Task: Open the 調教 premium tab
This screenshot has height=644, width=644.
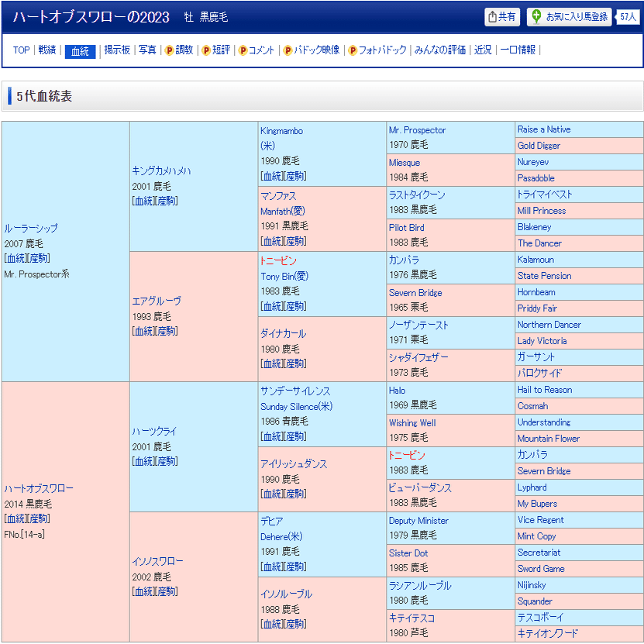Action: [184, 50]
